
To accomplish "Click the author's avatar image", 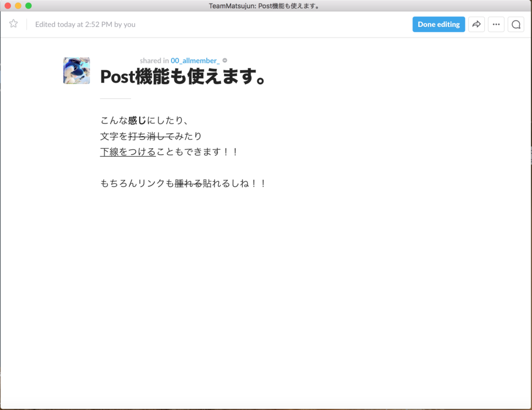I will click(76, 71).
